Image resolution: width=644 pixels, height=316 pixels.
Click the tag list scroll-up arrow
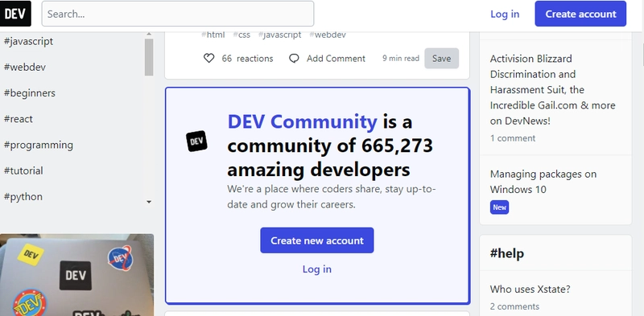pyautogui.click(x=149, y=34)
